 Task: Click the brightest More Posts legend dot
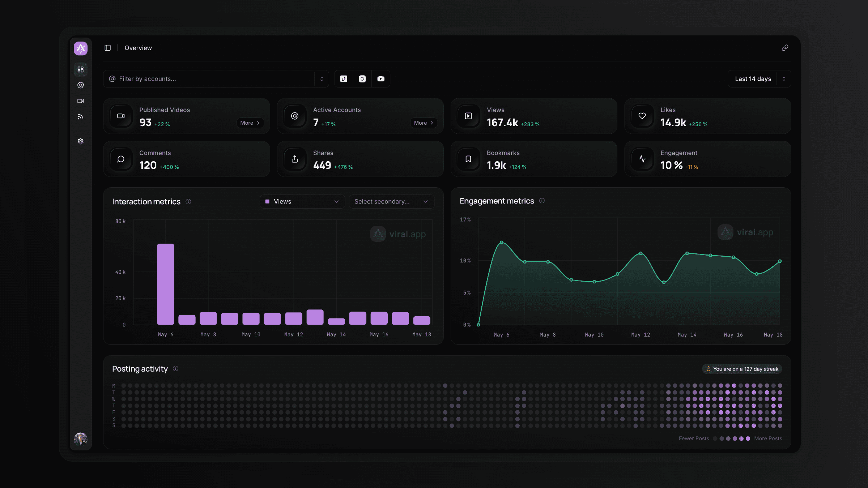[748, 438]
